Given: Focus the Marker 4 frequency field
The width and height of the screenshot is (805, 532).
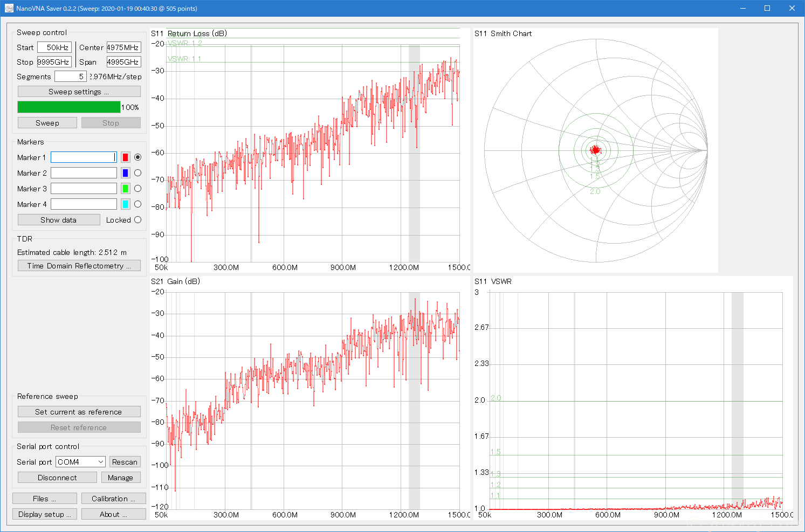Looking at the screenshot, I should [84, 204].
